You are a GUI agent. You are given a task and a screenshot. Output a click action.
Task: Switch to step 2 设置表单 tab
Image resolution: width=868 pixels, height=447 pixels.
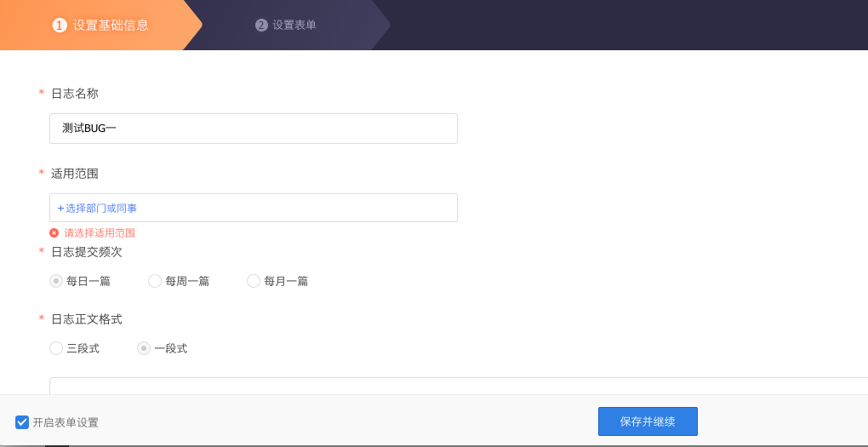tap(286, 25)
